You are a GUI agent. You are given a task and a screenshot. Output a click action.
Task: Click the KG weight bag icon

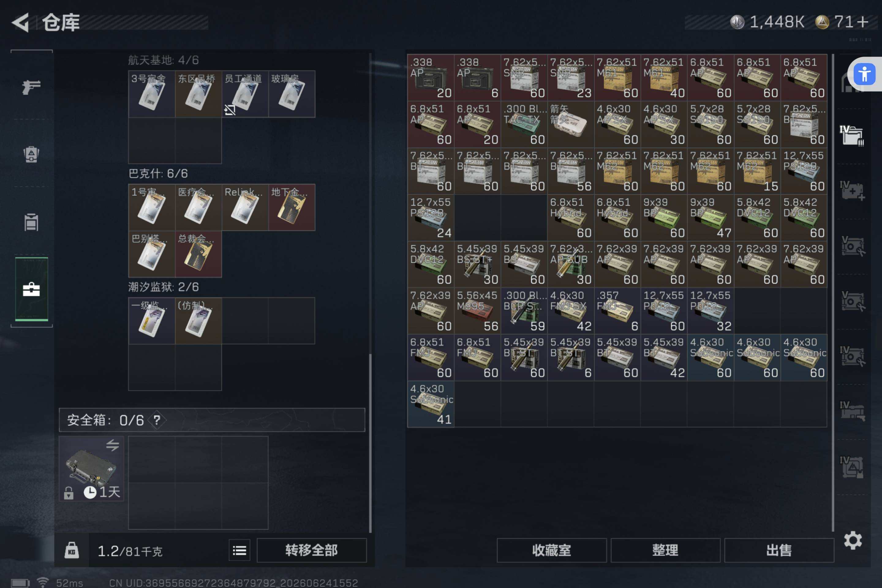click(72, 550)
